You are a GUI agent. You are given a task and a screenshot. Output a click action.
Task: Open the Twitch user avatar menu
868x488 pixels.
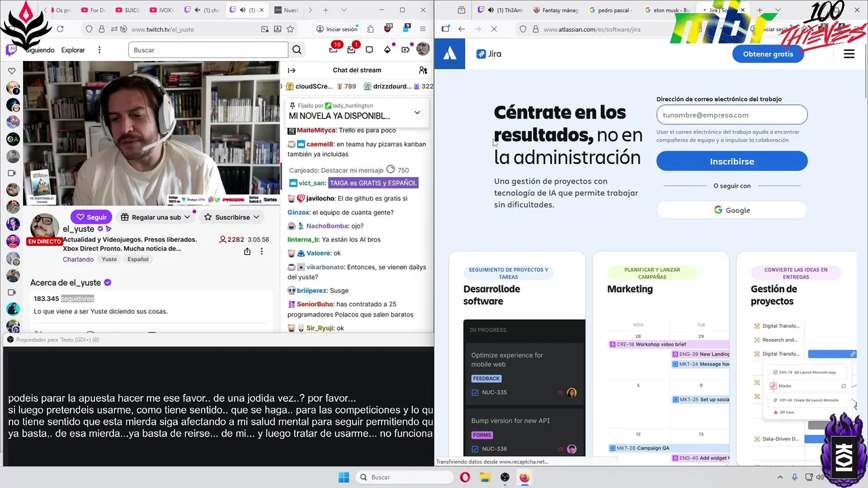(x=423, y=49)
